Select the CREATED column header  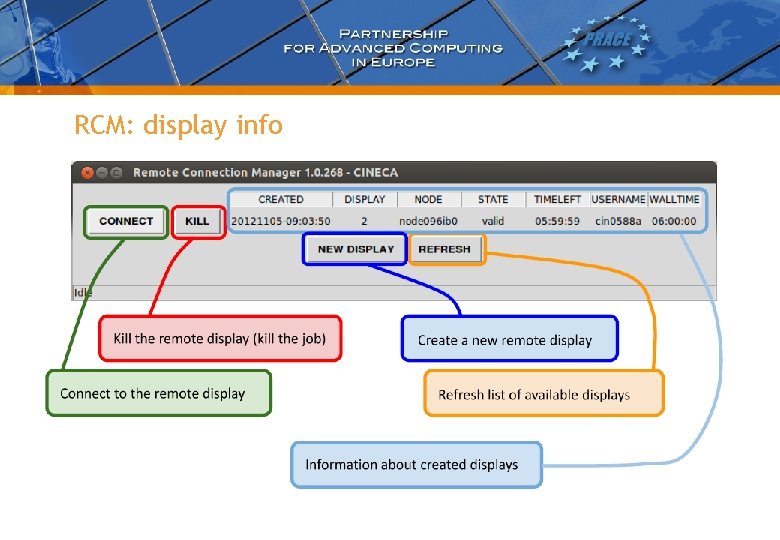(281, 199)
